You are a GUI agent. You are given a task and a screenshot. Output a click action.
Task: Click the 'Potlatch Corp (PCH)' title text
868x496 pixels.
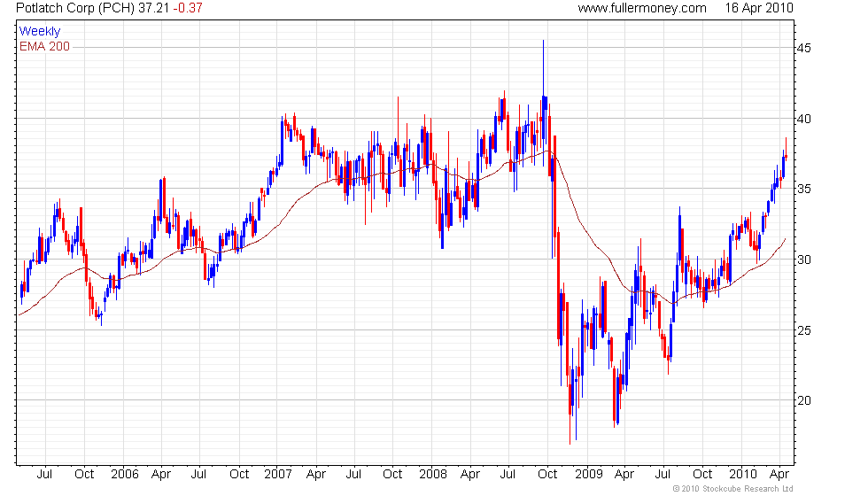coord(75,8)
